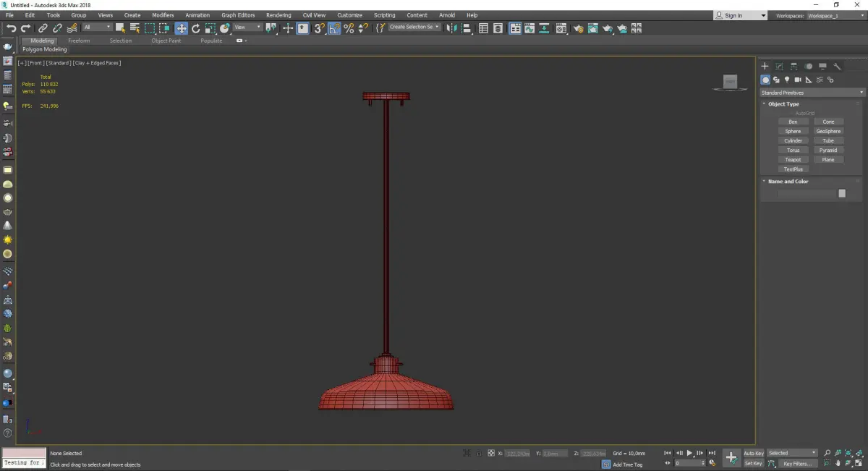Toggle Percent Snap on the toolbar
This screenshot has height=471, width=868.
tap(349, 28)
